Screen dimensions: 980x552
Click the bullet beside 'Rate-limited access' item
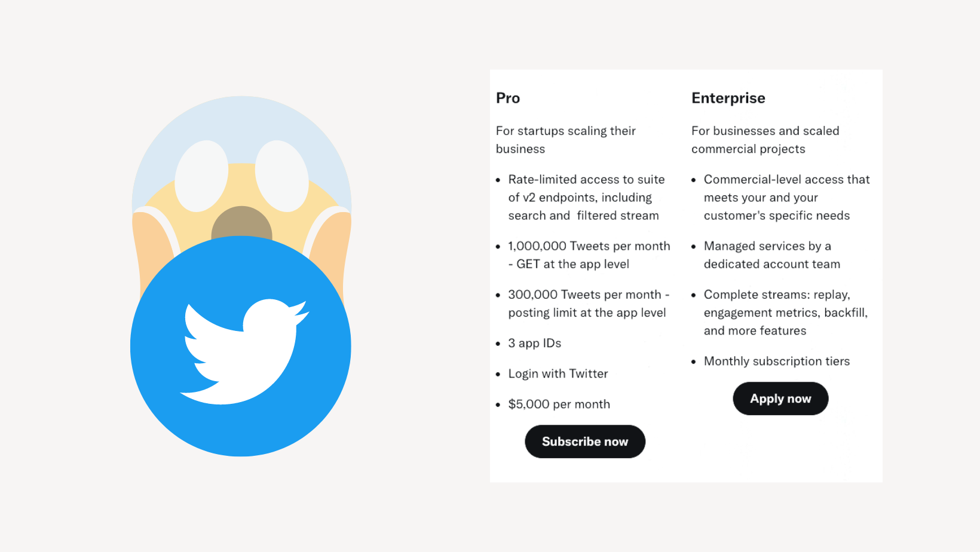499,180
